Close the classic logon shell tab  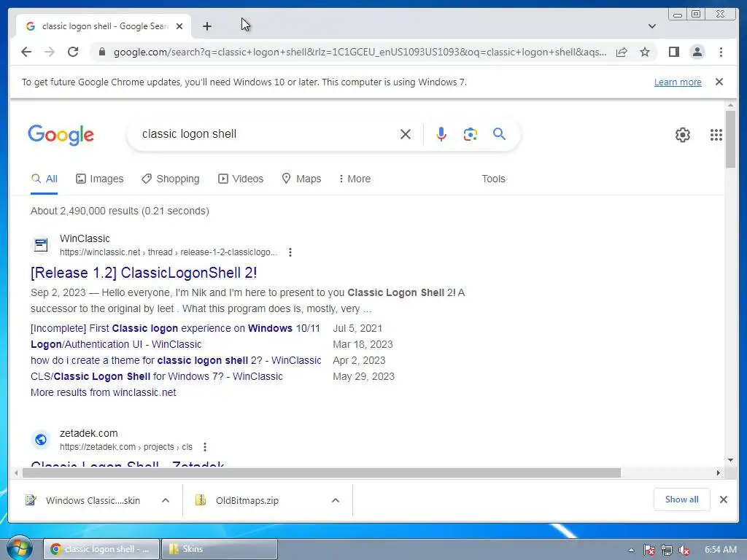[179, 26]
